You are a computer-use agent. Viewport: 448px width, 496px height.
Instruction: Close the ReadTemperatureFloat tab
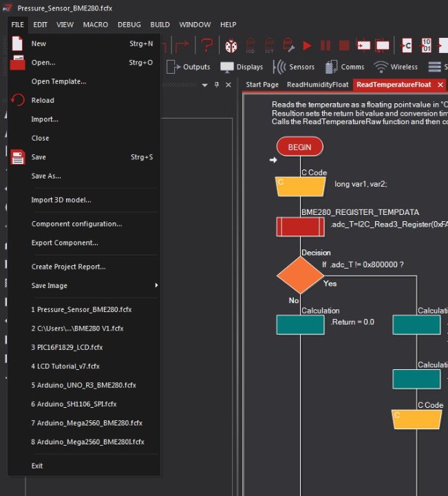(x=440, y=85)
